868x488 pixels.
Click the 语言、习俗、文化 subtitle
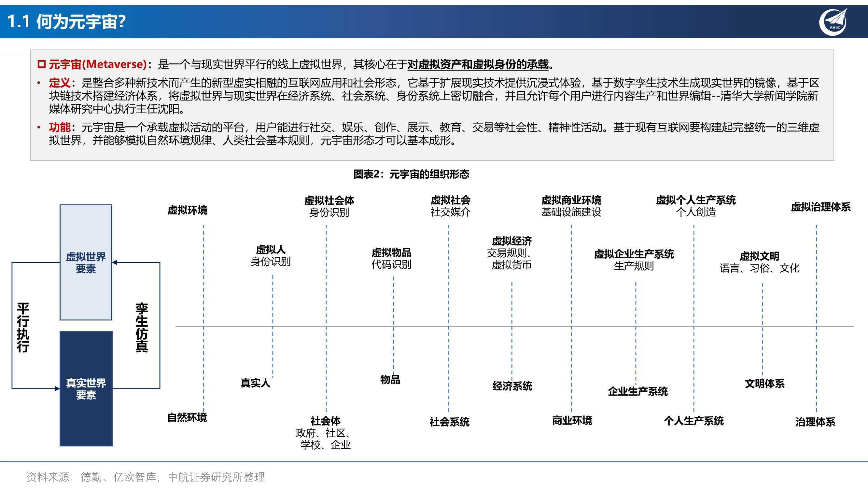760,268
